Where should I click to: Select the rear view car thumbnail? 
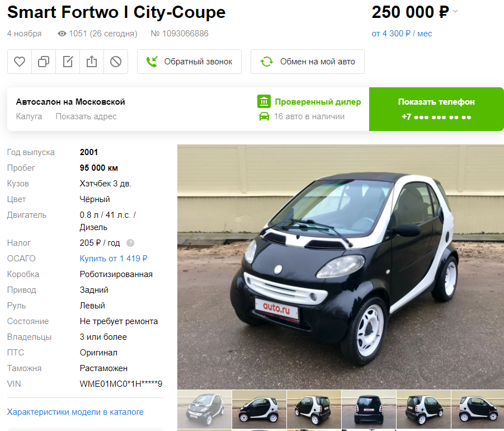tap(369, 409)
